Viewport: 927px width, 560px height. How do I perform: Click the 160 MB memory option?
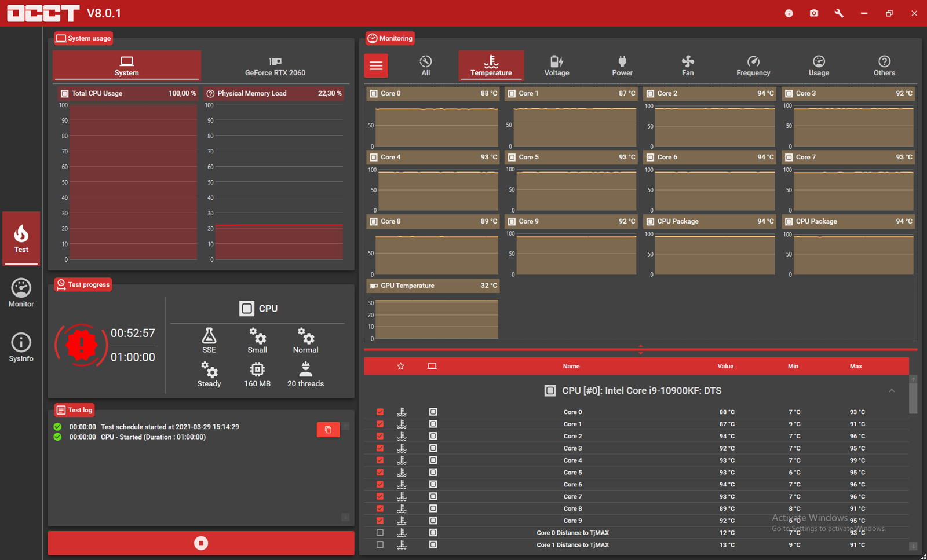[257, 374]
